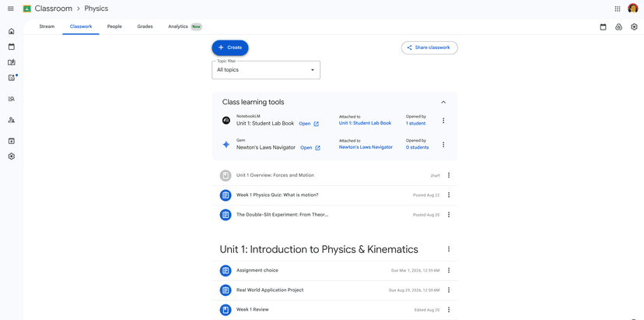
Task: Click the Classroom breadcrumb link
Action: click(54, 9)
